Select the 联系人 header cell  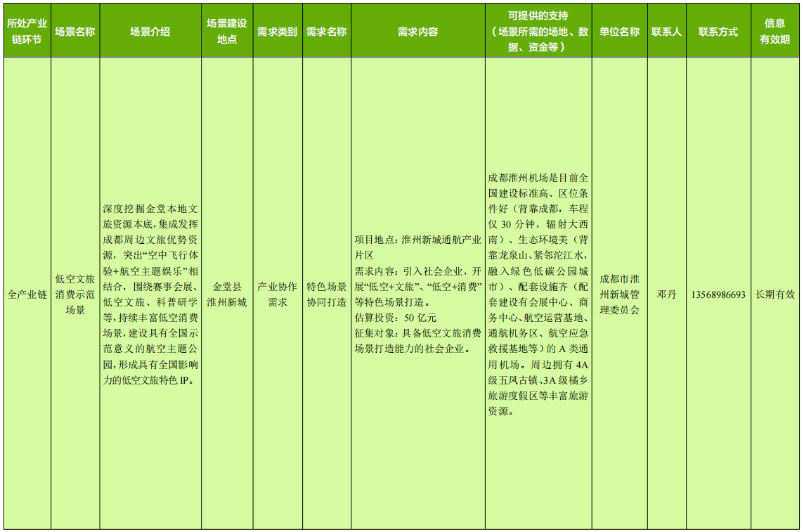click(x=666, y=32)
